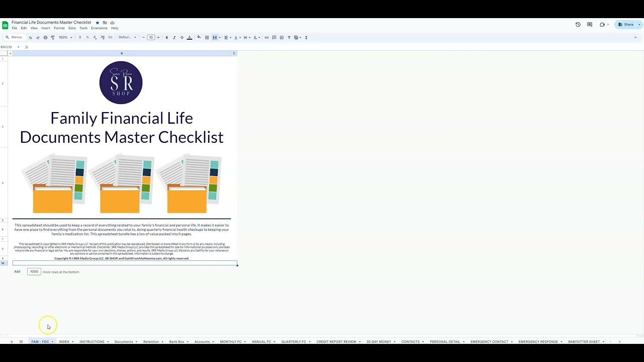Open the comments history icon
This screenshot has width=644, height=362.
click(x=590, y=25)
